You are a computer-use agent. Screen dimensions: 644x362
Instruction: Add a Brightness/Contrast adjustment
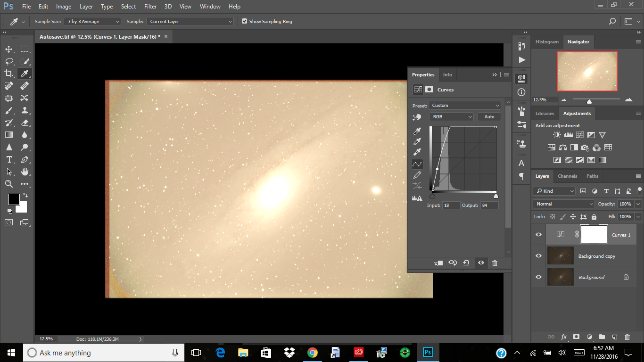pyautogui.click(x=557, y=135)
